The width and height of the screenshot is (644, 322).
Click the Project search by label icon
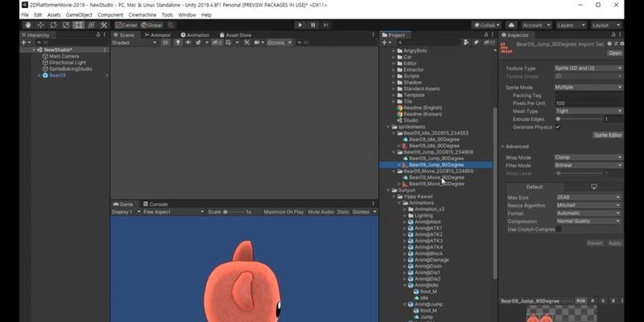click(477, 43)
